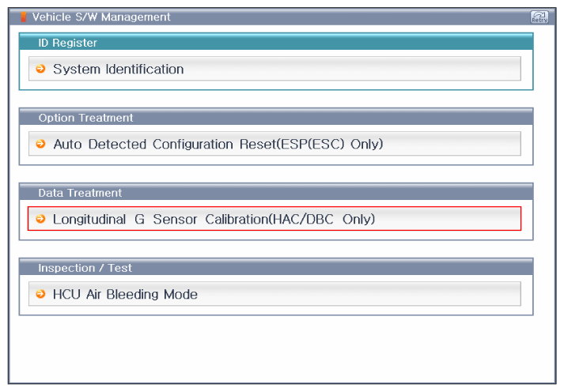
Task: Click orange arrow icon next to System Identification
Action: click(40, 69)
